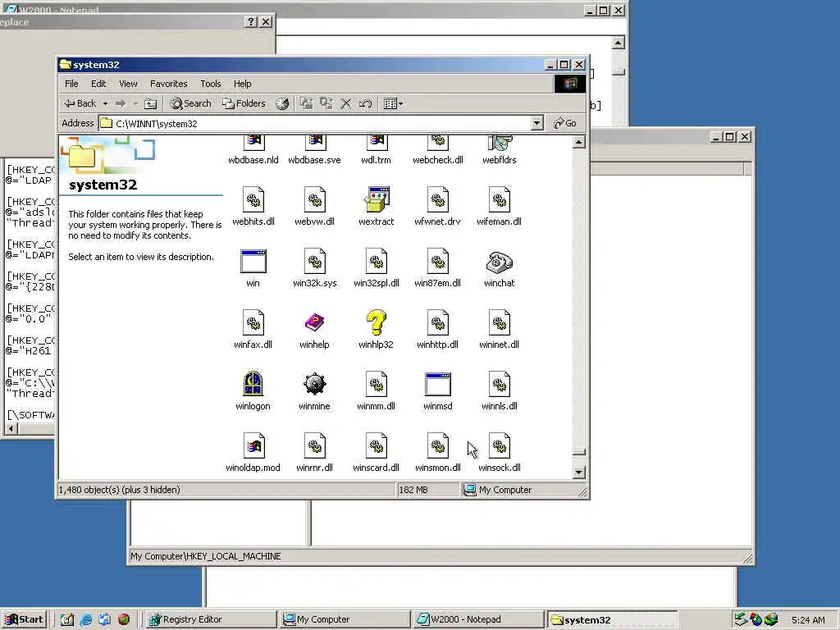840x630 pixels.
Task: Click the Notepad scroll up arrow
Action: pos(619,43)
